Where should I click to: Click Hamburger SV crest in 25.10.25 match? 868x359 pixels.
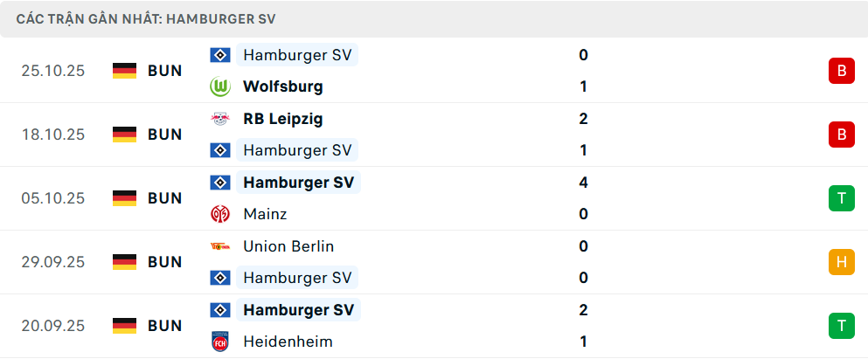pos(219,55)
